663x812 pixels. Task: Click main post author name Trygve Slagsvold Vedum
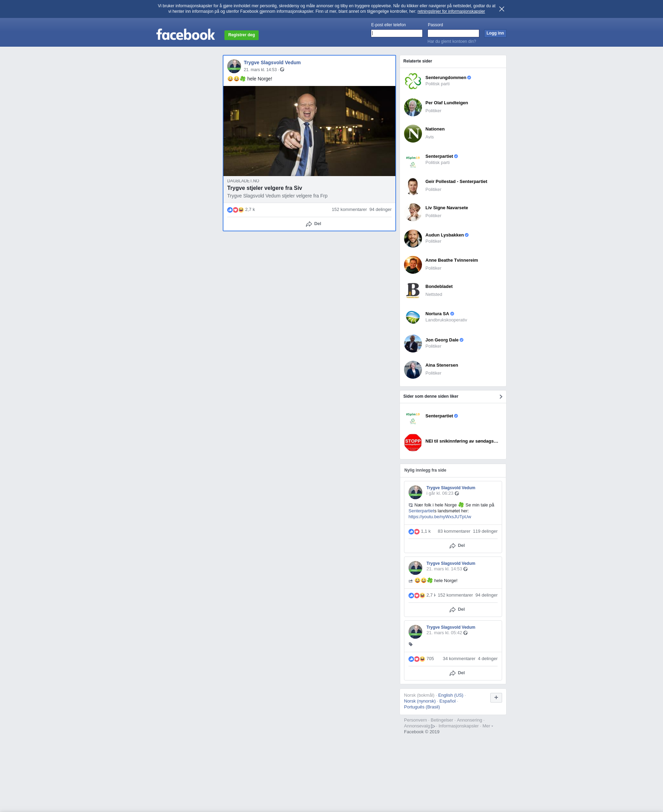272,62
